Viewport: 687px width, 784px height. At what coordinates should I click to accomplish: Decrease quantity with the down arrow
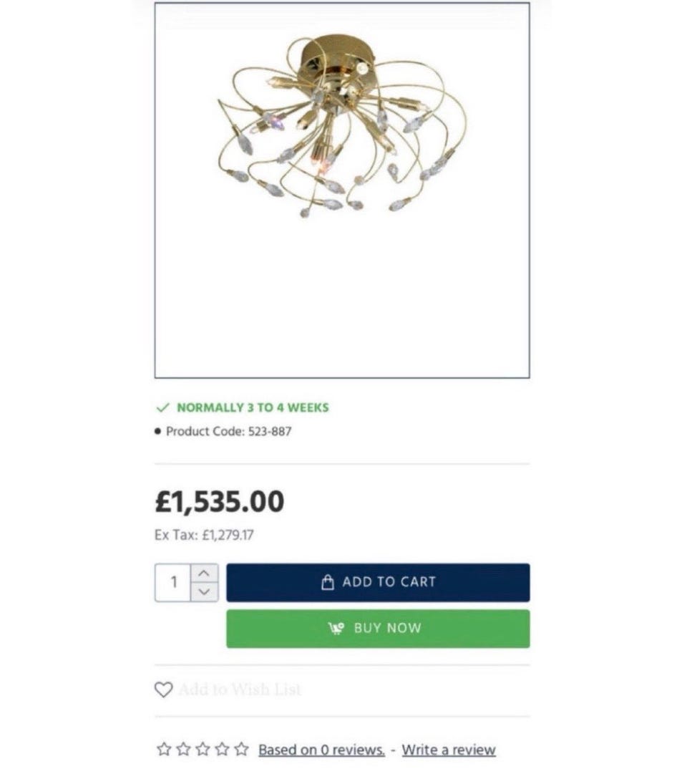(x=204, y=592)
